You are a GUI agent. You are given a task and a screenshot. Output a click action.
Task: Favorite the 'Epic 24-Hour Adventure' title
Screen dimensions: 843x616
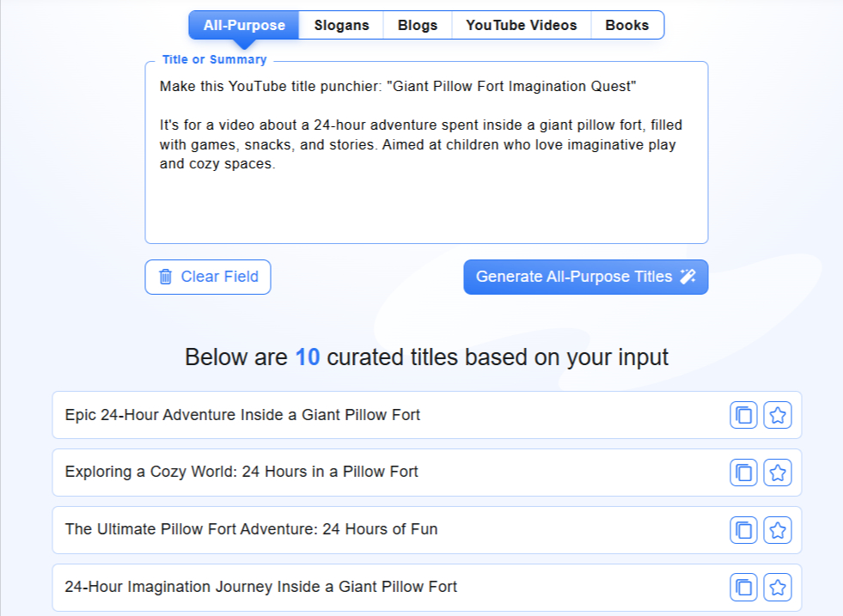[778, 415]
